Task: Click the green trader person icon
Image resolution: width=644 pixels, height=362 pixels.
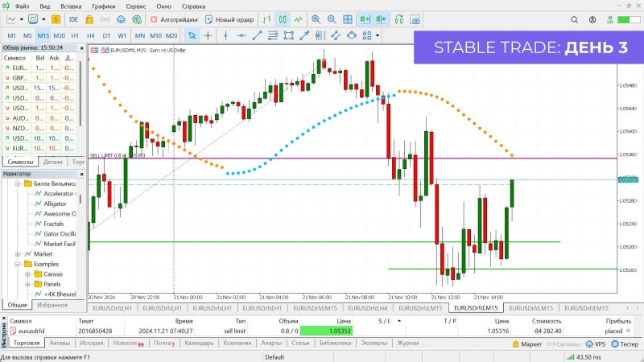Action: [x=610, y=19]
